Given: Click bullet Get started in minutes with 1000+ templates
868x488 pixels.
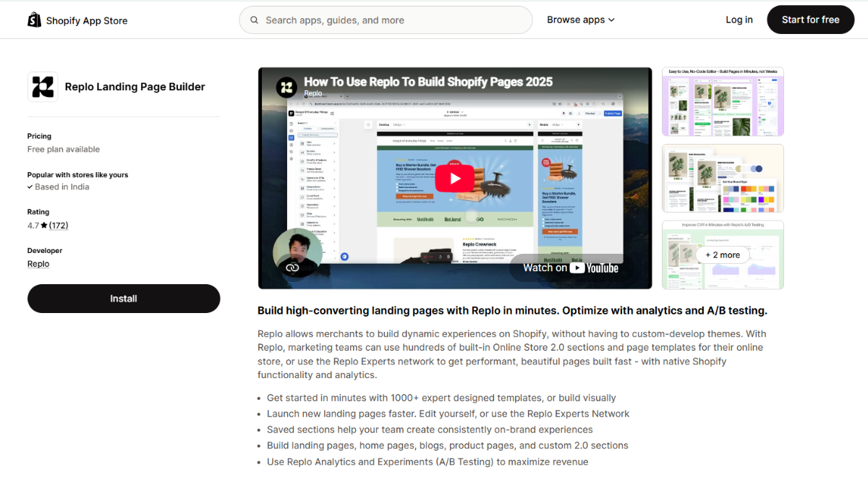Looking at the screenshot, I should 441,398.
